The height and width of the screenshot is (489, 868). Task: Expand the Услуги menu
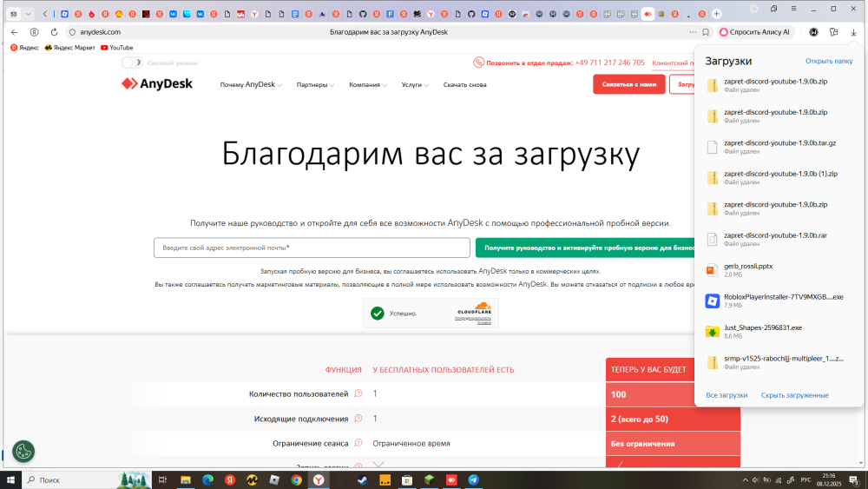[x=415, y=85]
